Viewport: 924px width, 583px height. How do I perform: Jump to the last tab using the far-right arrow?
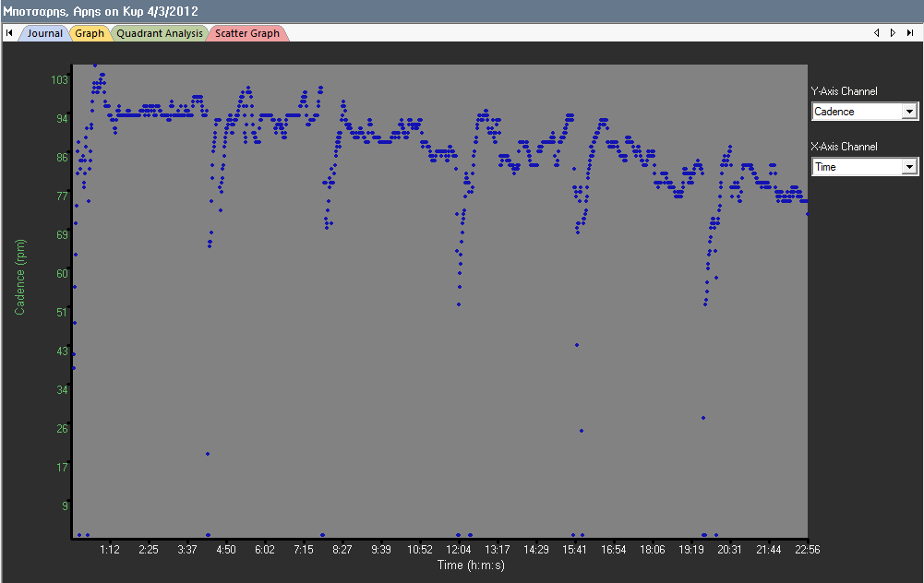(x=910, y=33)
